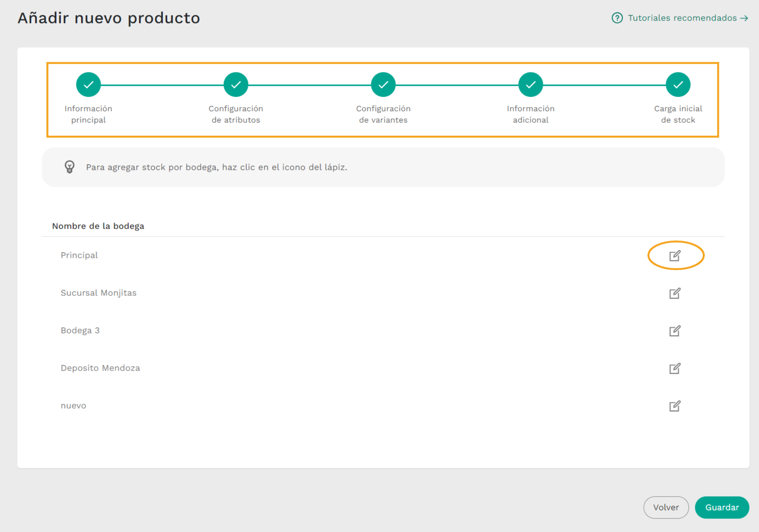The image size is (759, 532).
Task: Open the Información adicional step circle
Action: coord(531,85)
